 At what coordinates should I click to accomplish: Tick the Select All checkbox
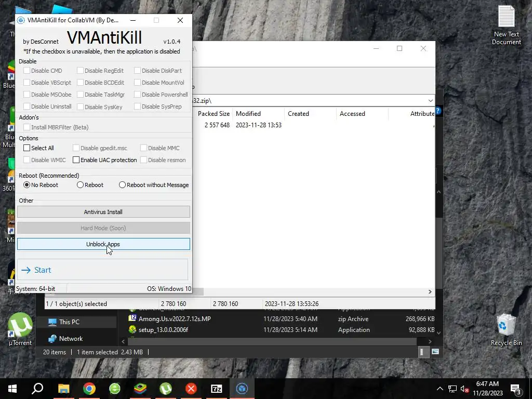27,148
